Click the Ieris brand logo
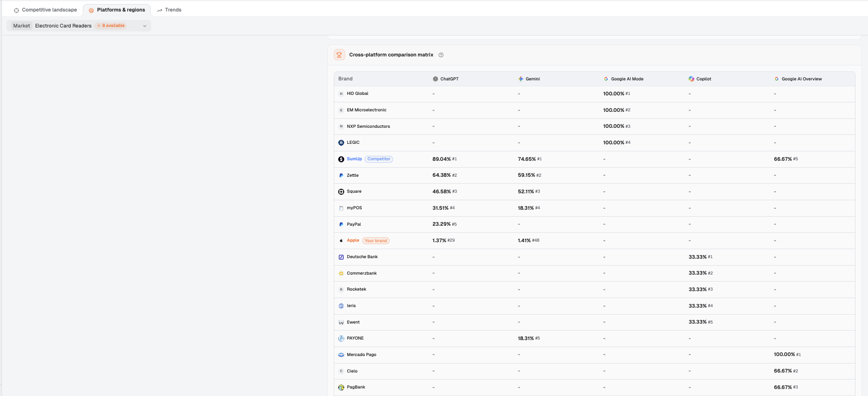868x396 pixels. [341, 306]
